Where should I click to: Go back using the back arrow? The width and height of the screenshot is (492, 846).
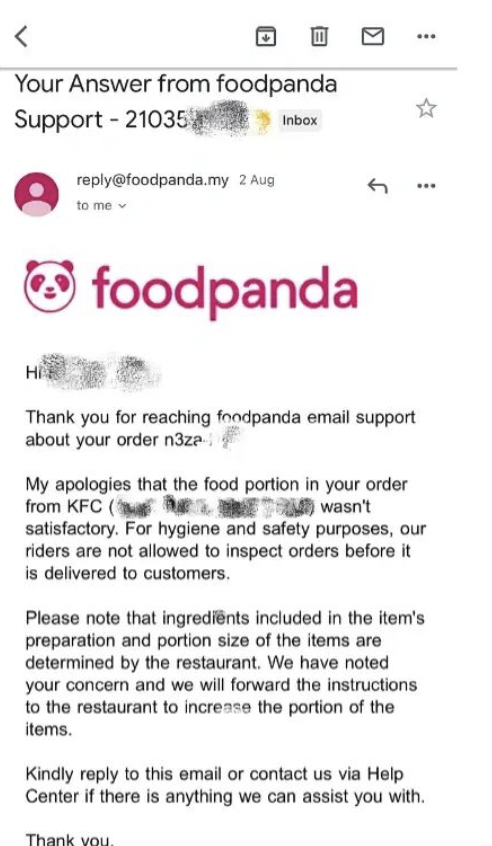21,37
